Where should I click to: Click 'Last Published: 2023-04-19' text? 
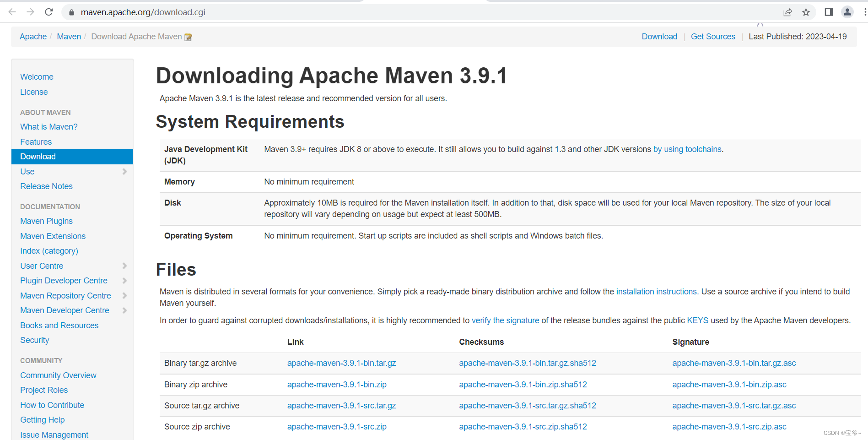[x=798, y=37]
